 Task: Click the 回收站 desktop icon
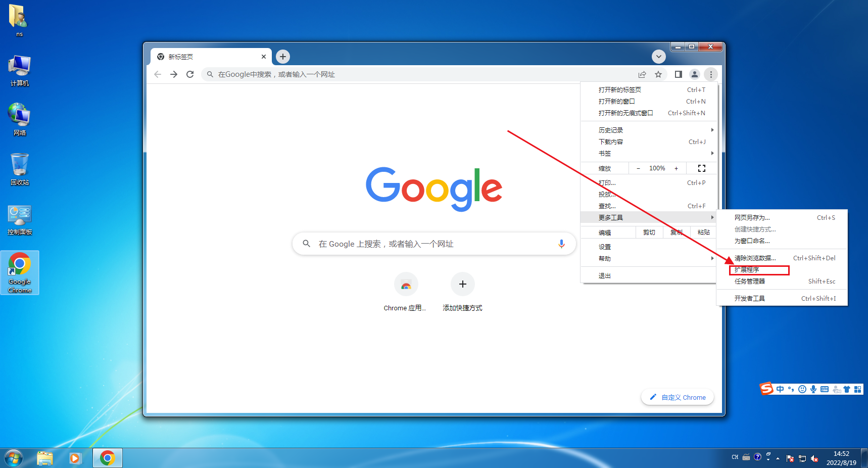pos(20,169)
